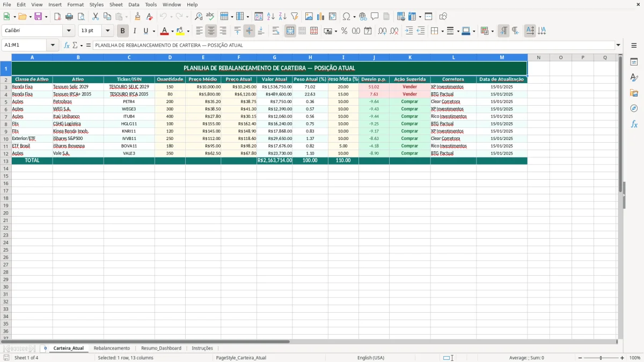This screenshot has height=362, width=644.
Task: Toggle Merge and Center Cells
Action: pos(290,31)
